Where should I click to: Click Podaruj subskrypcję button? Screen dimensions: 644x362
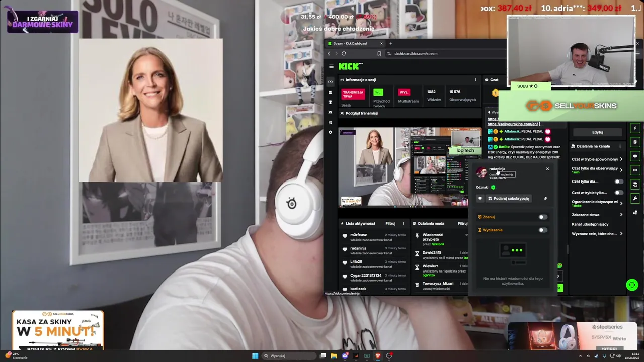click(x=509, y=198)
